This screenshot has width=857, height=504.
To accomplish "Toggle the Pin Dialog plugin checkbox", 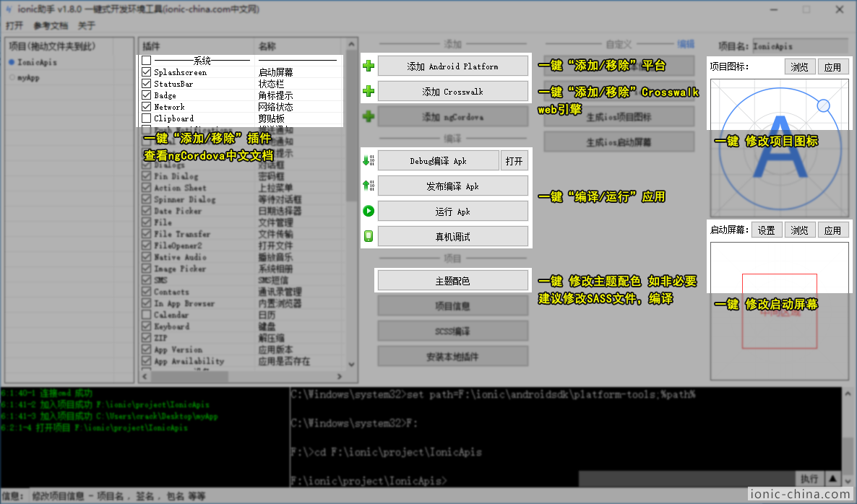I will pos(146,176).
